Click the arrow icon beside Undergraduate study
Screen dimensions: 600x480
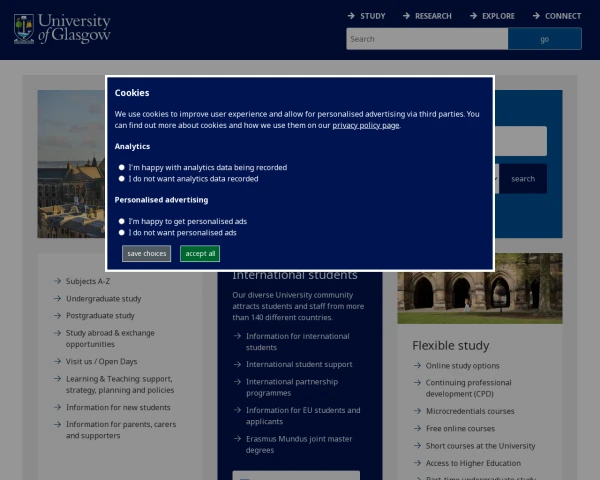(x=57, y=298)
